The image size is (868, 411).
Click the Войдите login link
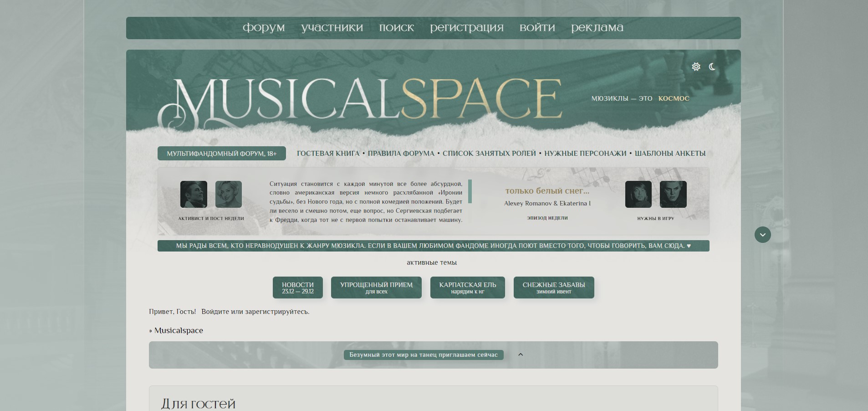tap(215, 312)
